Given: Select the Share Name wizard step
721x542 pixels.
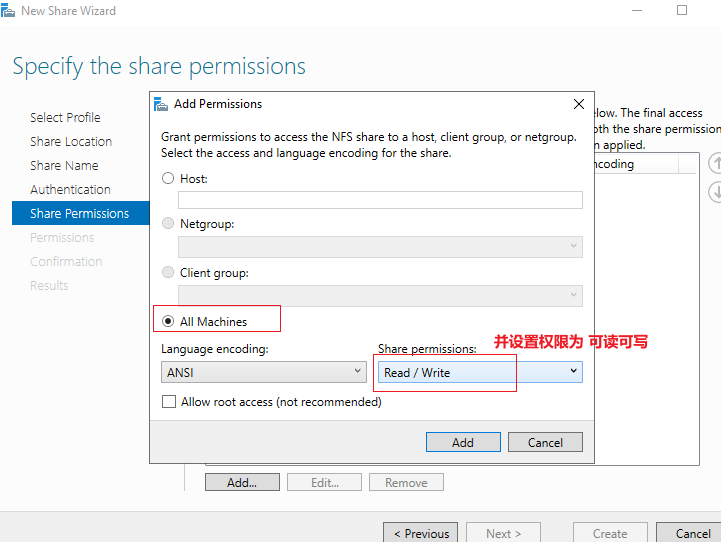Looking at the screenshot, I should [64, 165].
